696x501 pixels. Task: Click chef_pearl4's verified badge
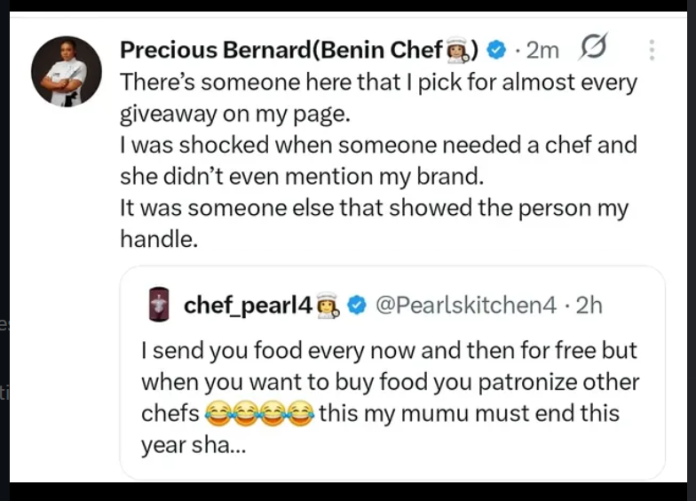click(x=356, y=305)
